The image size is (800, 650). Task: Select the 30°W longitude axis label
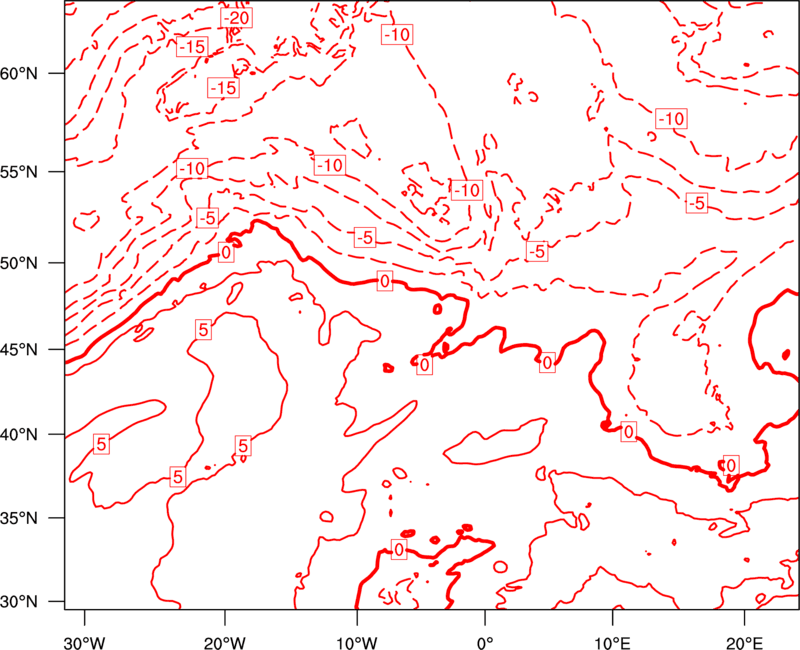pos(85,643)
